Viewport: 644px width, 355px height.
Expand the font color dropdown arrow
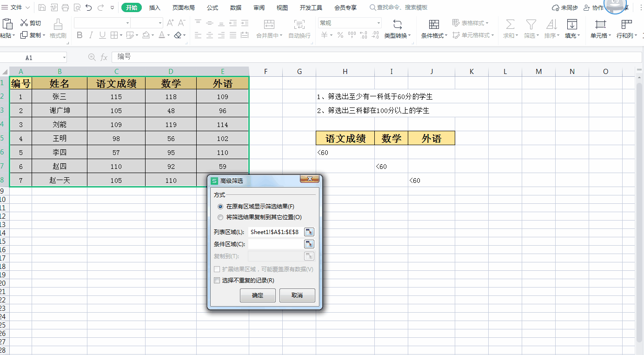coord(169,35)
